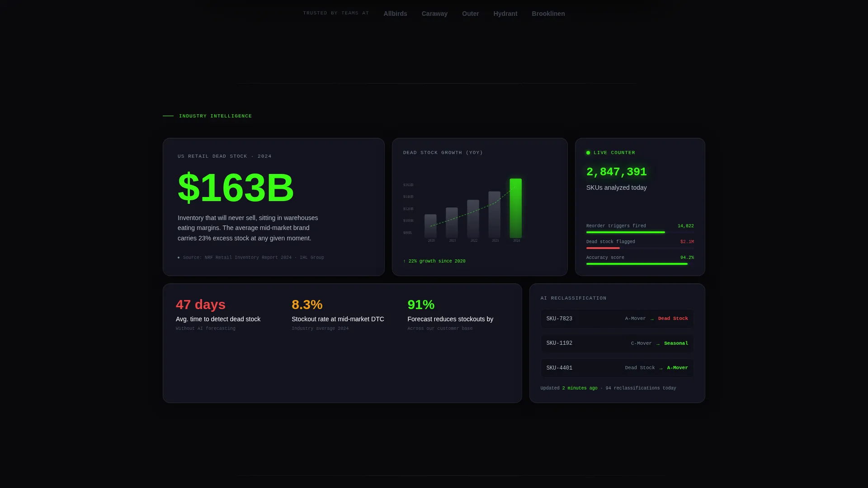Click the 2,847,391 counter value

tap(616, 172)
